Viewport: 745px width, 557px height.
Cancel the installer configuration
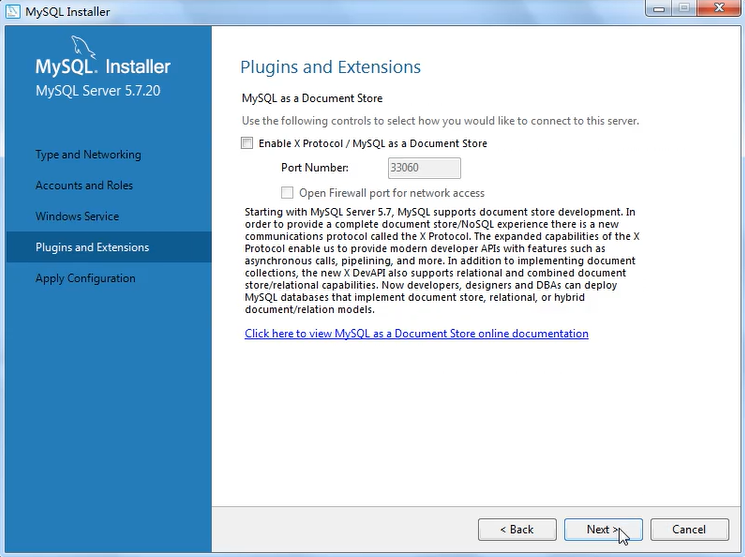click(689, 529)
